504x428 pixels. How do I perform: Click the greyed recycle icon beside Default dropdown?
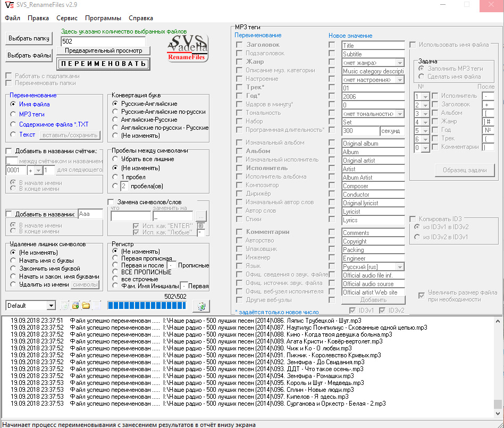(x=65, y=306)
